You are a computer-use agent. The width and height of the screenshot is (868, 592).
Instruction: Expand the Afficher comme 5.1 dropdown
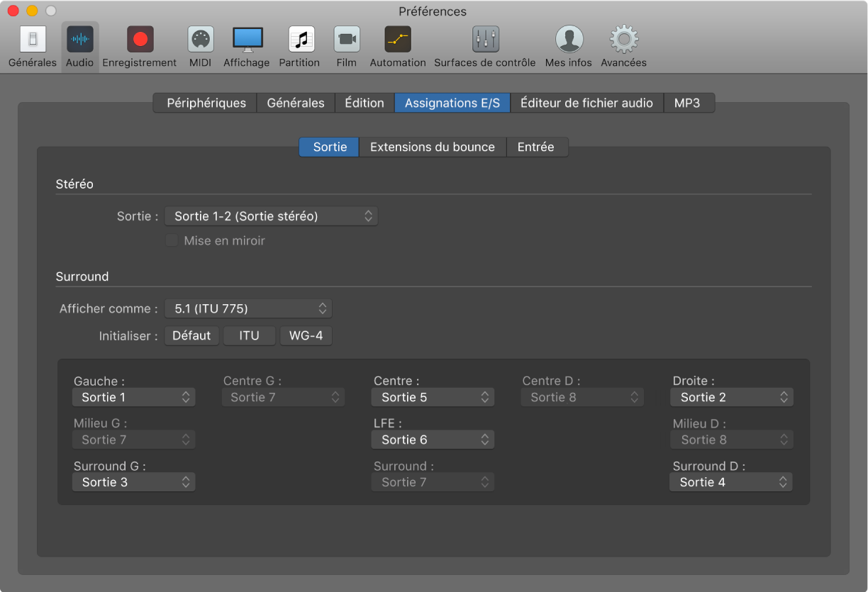coord(248,308)
